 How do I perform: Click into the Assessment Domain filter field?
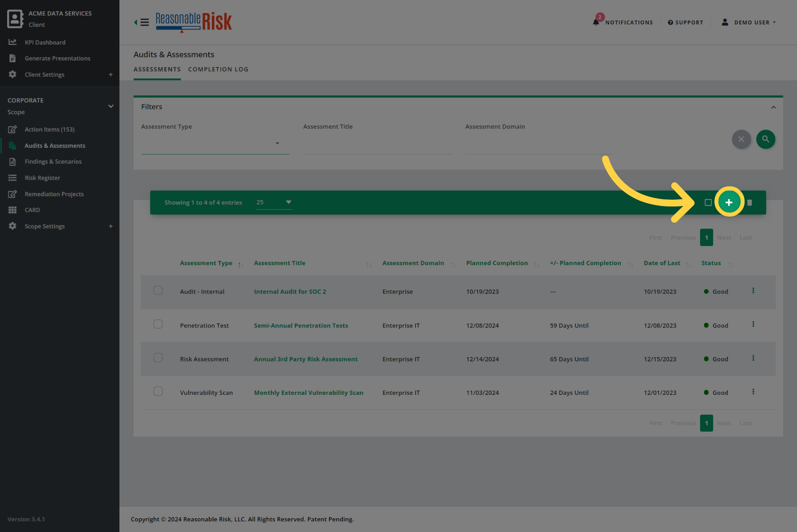(x=539, y=143)
